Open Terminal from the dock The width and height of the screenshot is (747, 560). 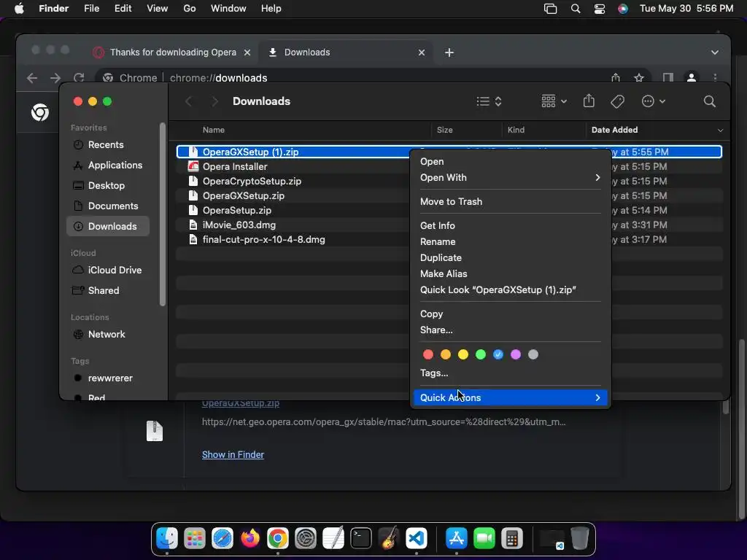point(360,539)
